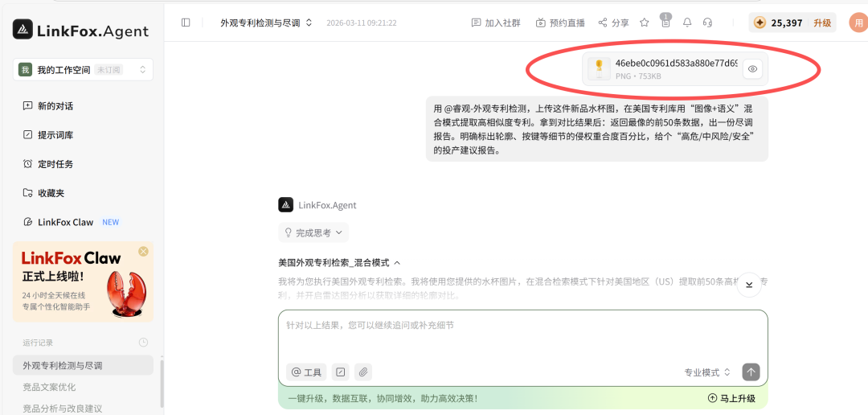Click the 运行记录 history clock icon
The image size is (868, 415).
pyautogui.click(x=143, y=343)
